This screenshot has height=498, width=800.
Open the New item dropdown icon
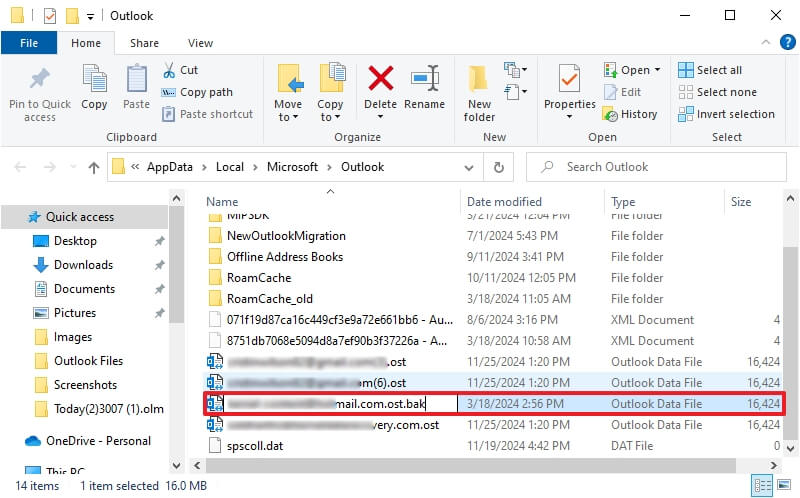[x=515, y=69]
